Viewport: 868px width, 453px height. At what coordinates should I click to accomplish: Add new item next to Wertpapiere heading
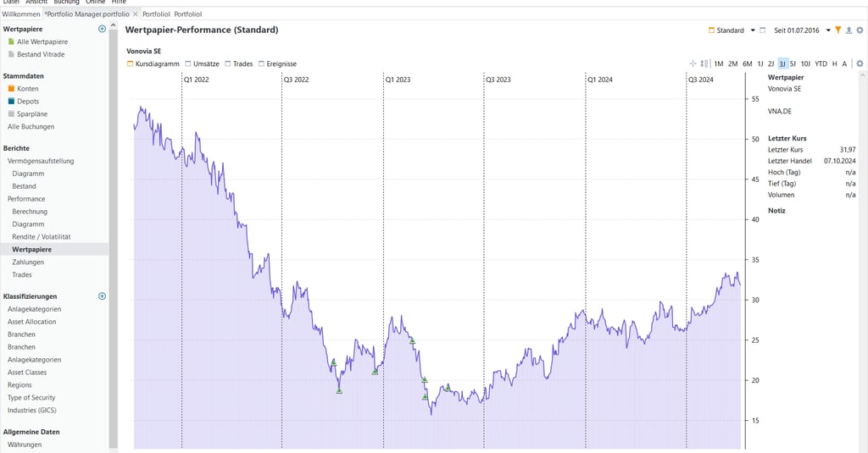(102, 29)
